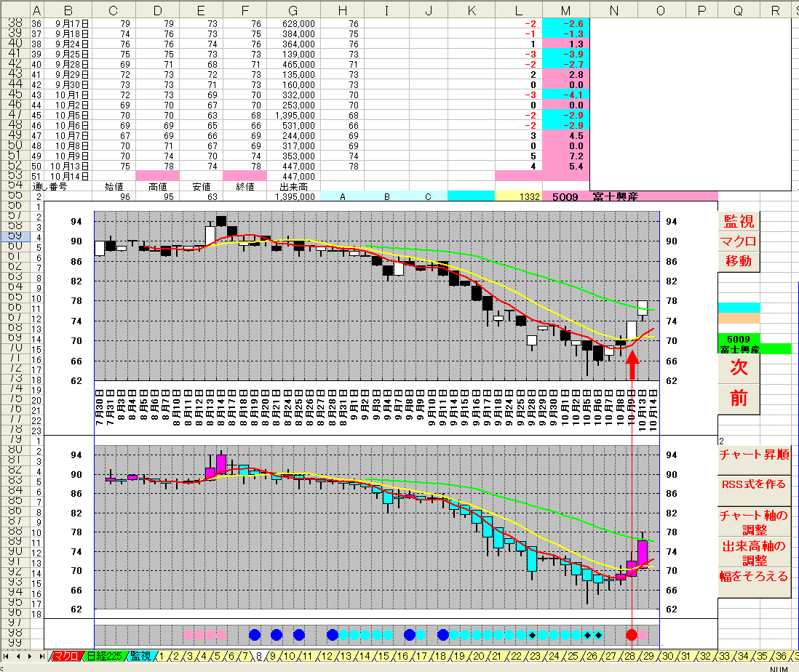Open the マクロ sheet tab
The width and height of the screenshot is (799, 672).
pos(66,657)
